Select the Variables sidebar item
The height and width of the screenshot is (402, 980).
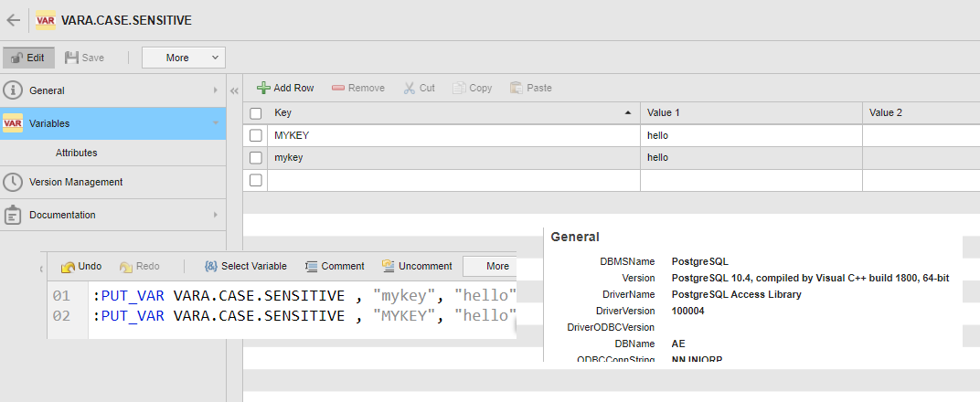112,123
